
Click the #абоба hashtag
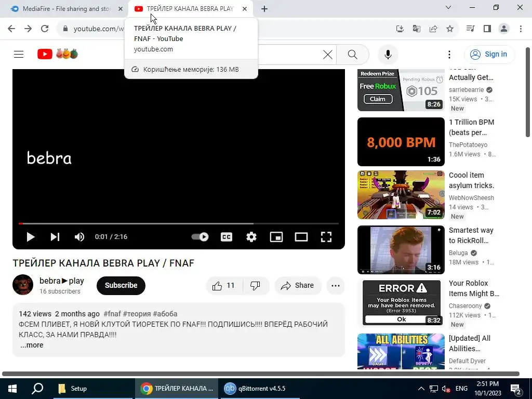tap(165, 314)
